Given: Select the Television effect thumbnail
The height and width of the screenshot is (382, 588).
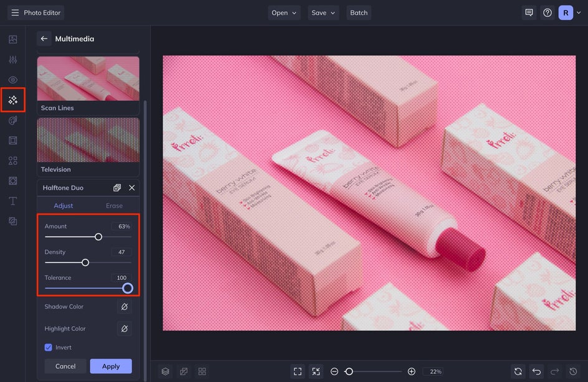Looking at the screenshot, I should 88,140.
